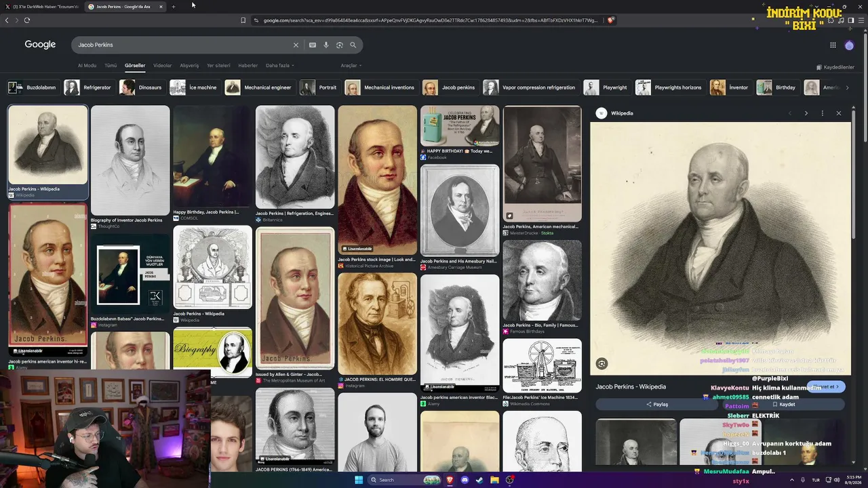Search by image with the Lens icon
The image size is (868, 488).
340,45
